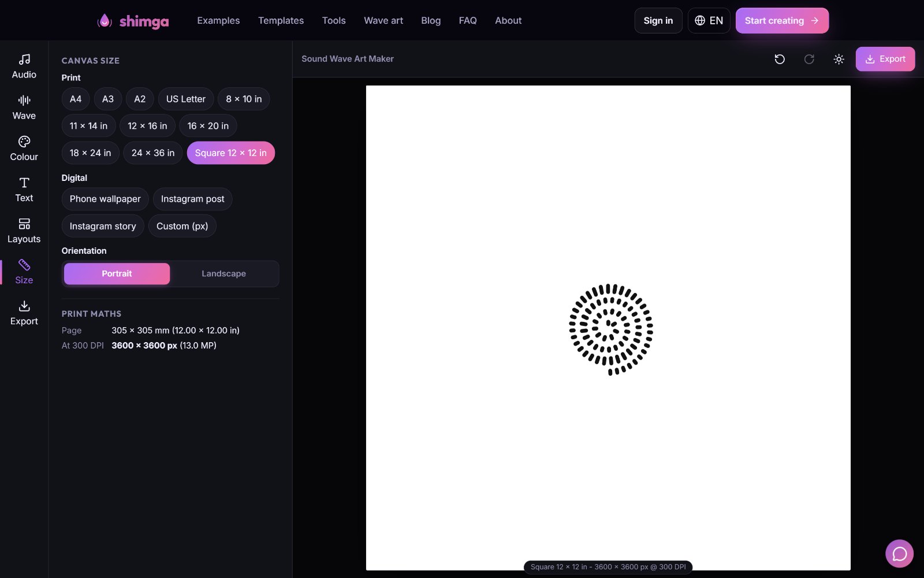Click the Sign in button
This screenshot has height=578, width=924.
click(658, 21)
